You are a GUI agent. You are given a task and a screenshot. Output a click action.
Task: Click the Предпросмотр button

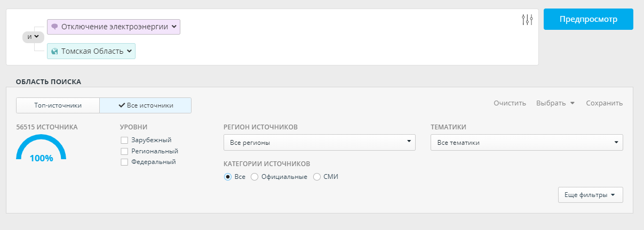(x=589, y=19)
